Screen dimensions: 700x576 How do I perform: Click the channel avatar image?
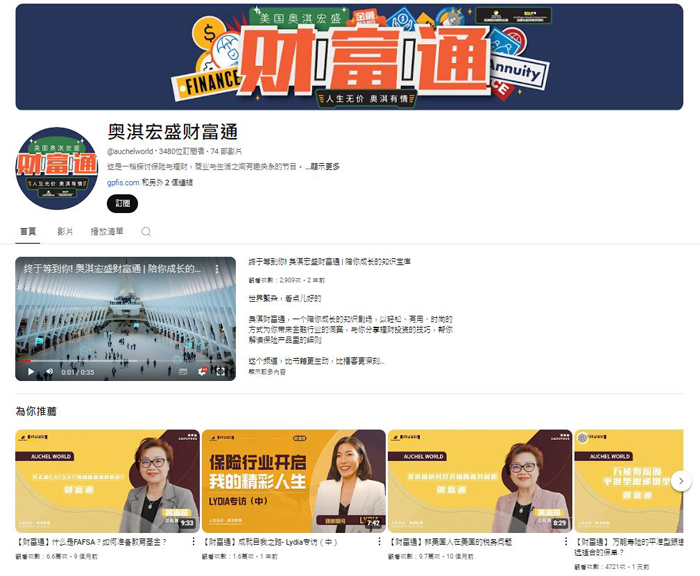(x=57, y=169)
